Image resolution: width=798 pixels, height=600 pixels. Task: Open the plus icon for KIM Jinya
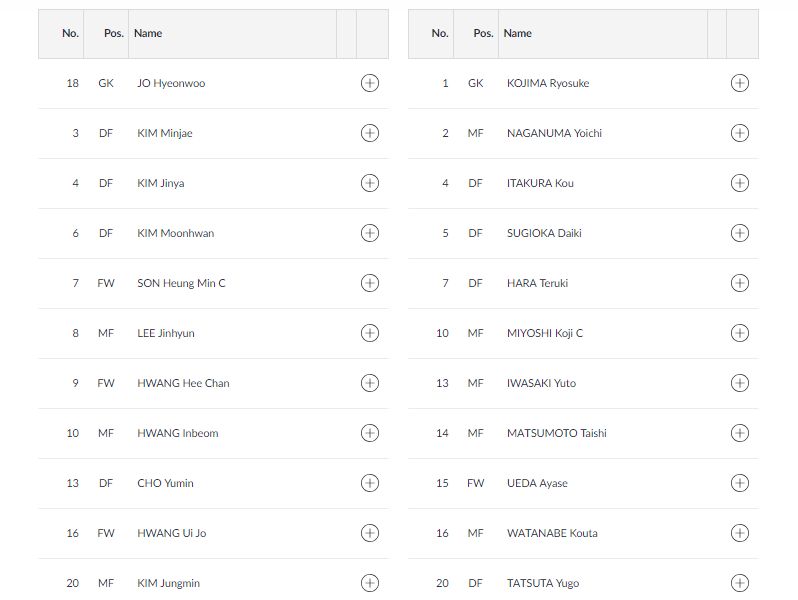click(x=370, y=183)
